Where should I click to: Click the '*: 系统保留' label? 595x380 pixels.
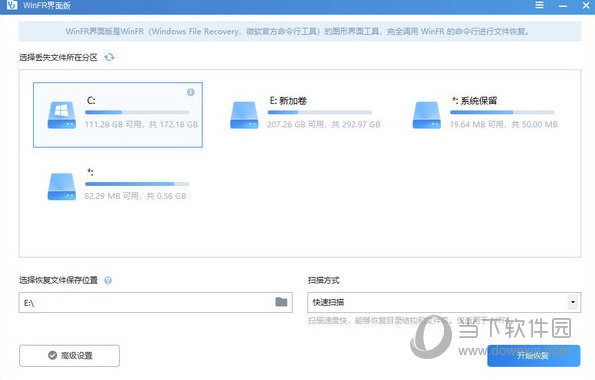click(x=474, y=101)
